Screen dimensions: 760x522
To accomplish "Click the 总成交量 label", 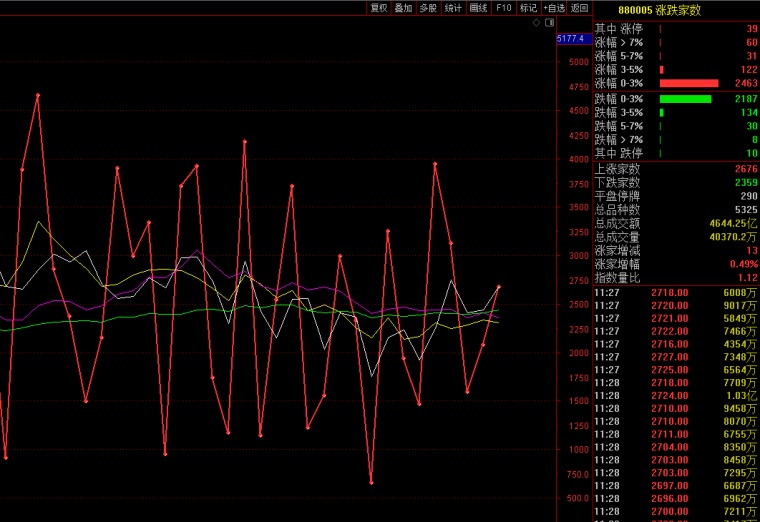I will tap(617, 237).
